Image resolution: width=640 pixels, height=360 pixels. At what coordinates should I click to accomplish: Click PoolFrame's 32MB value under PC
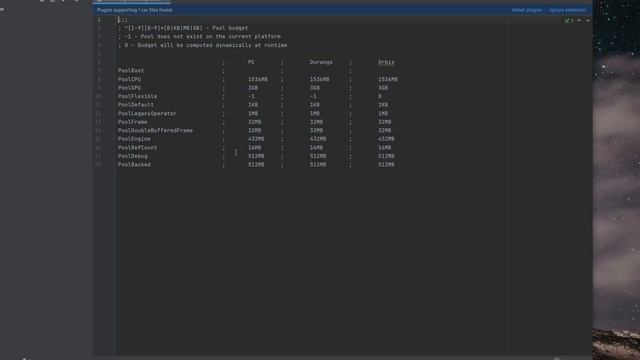(255, 122)
